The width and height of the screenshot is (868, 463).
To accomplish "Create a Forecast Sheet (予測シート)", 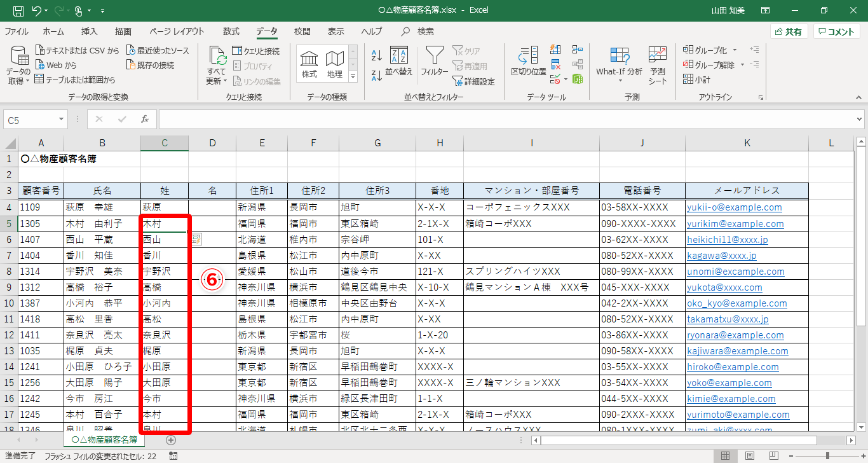I will 658,66.
